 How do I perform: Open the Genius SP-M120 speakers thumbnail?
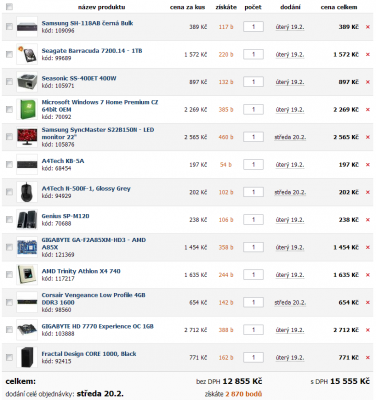[x=27, y=220]
